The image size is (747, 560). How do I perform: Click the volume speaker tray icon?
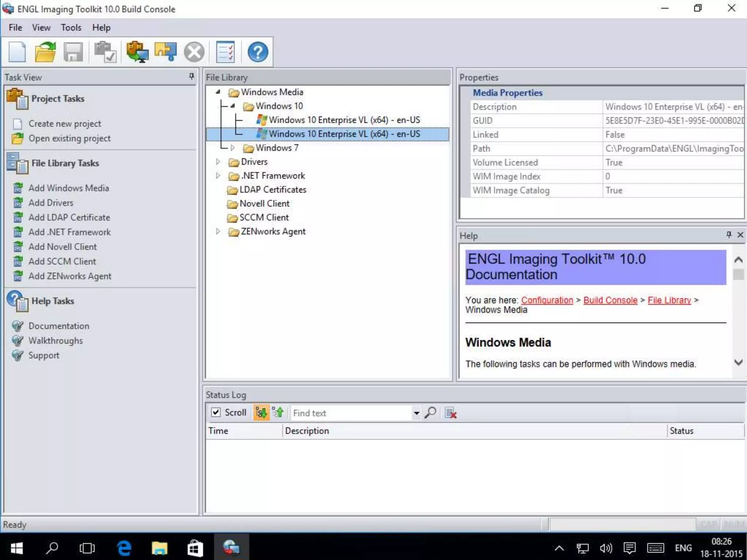click(x=606, y=548)
